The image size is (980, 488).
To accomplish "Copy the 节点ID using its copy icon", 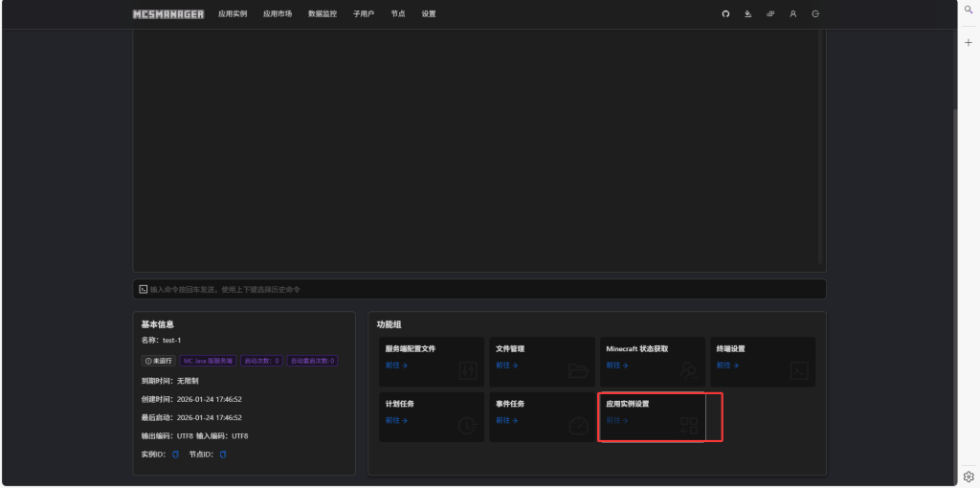I will tap(223, 455).
